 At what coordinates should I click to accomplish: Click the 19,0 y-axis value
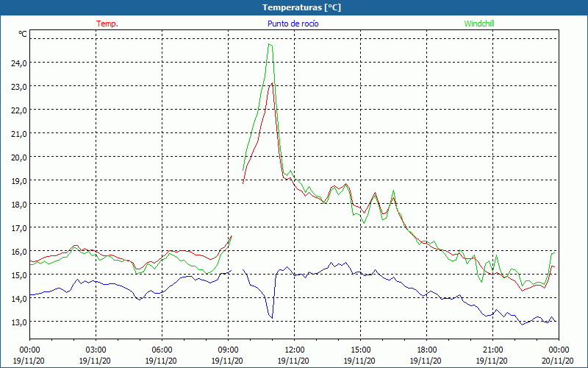pos(19,181)
